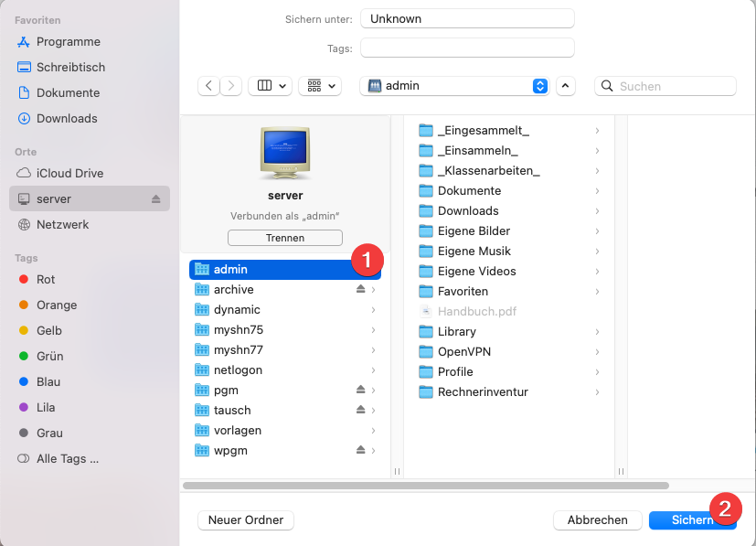Collapse the dialog with the chevron button
756x546 pixels.
(x=566, y=86)
